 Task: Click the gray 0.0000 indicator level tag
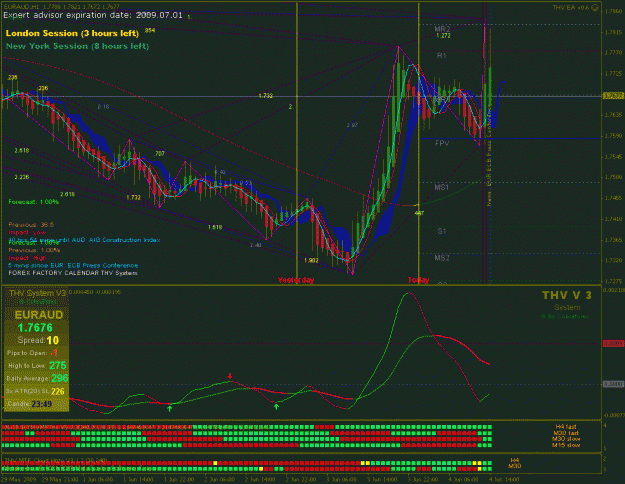(x=613, y=384)
